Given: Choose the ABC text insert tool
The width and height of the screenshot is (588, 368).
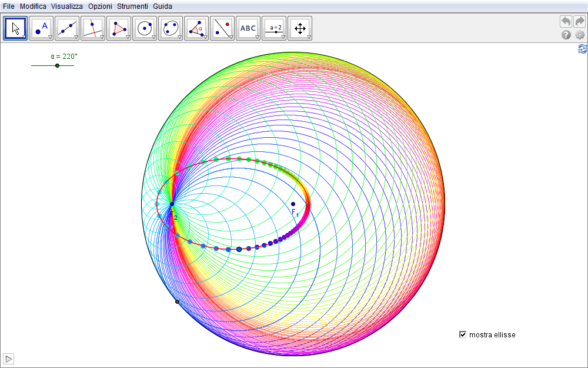Looking at the screenshot, I should (x=248, y=28).
